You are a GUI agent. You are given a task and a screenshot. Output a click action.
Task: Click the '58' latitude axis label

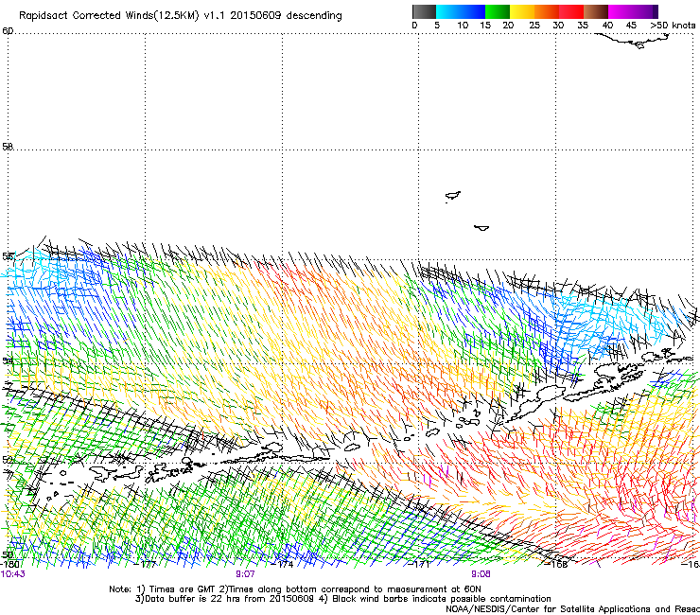pos(8,147)
